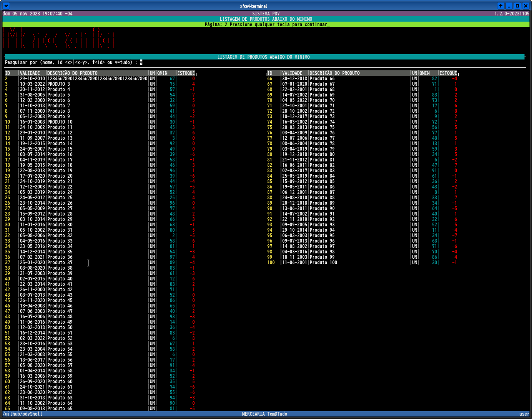Select the row 'Produto 94'
532x419 pixels.
[362, 230]
